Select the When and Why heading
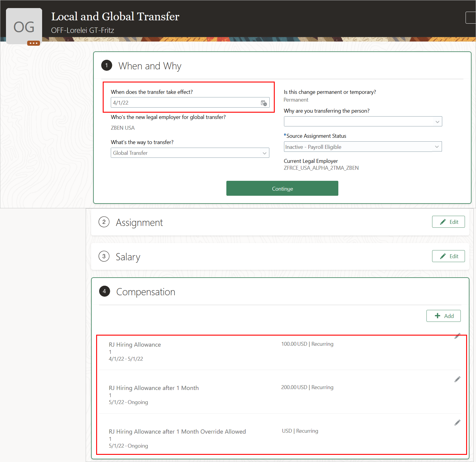The width and height of the screenshot is (476, 462). 150,66
